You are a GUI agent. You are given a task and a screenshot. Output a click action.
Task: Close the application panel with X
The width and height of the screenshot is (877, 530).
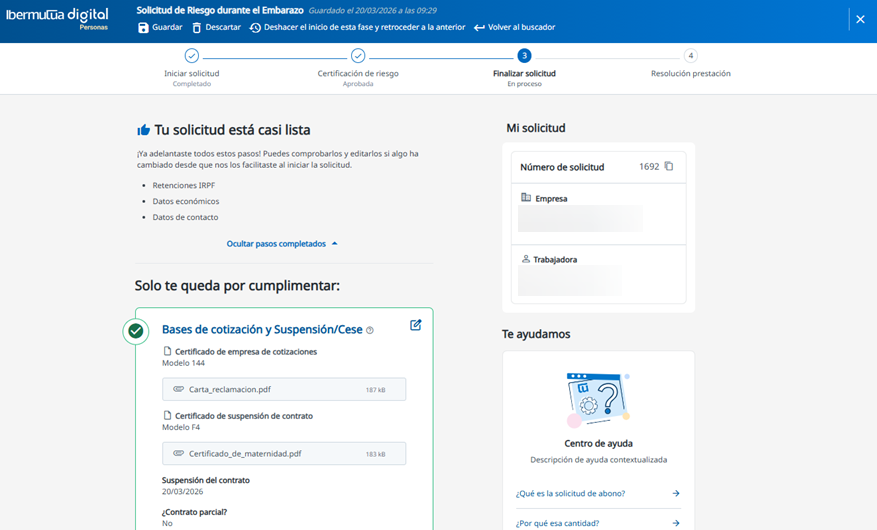point(859,19)
